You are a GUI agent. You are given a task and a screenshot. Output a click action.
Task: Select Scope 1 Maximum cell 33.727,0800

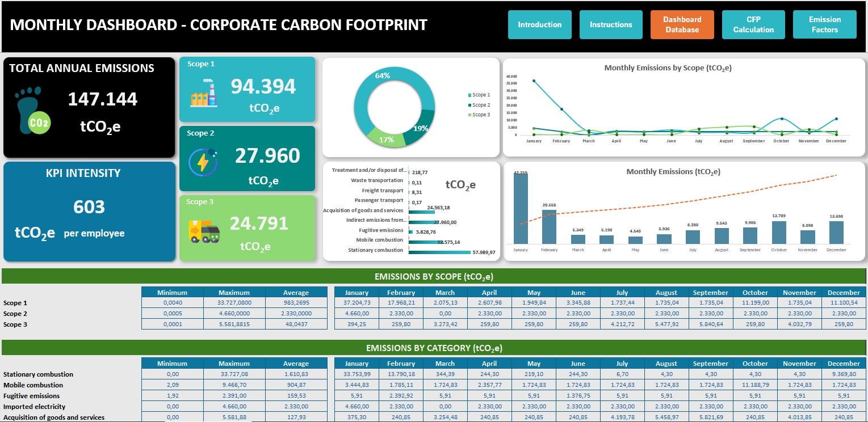pyautogui.click(x=234, y=303)
